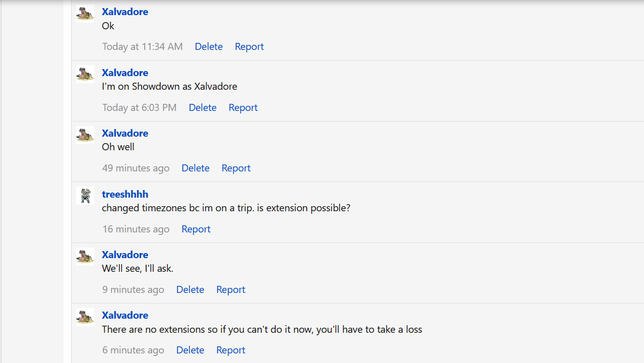The image size is (644, 363).
Task: Click avatar beside "We'll see, I'll ask." comment
Action: 85,257
